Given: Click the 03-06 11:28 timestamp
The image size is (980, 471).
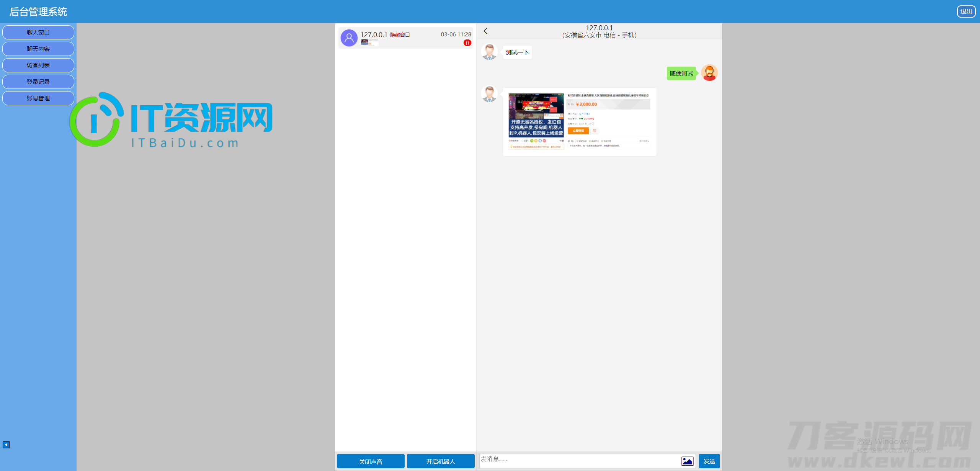Looking at the screenshot, I should point(456,34).
